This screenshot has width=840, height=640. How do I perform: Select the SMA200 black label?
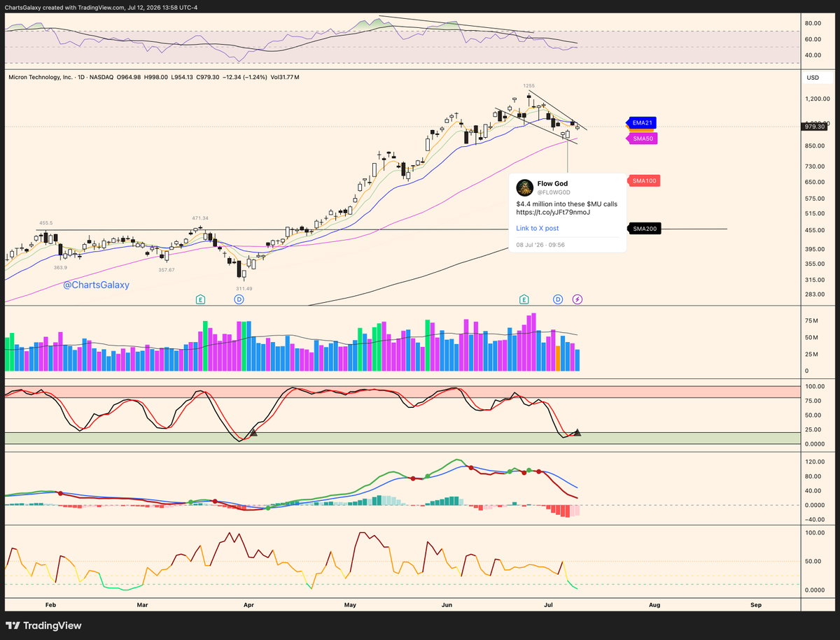pyautogui.click(x=644, y=229)
